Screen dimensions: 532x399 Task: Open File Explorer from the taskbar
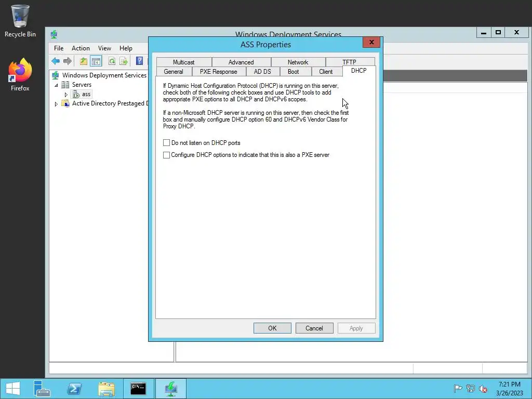click(106, 389)
